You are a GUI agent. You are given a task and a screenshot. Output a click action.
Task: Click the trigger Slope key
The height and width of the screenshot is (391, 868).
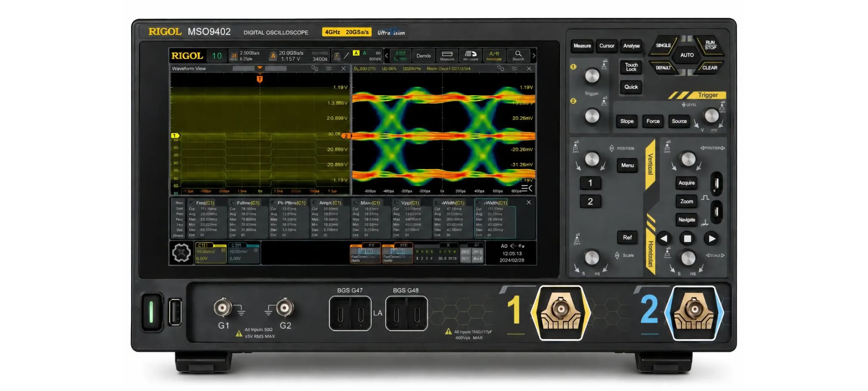pyautogui.click(x=627, y=121)
